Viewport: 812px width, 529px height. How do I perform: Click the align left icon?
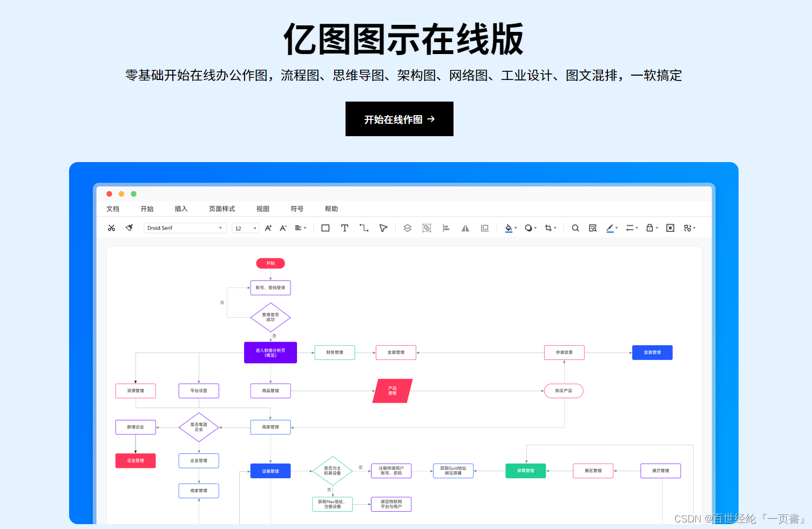446,228
